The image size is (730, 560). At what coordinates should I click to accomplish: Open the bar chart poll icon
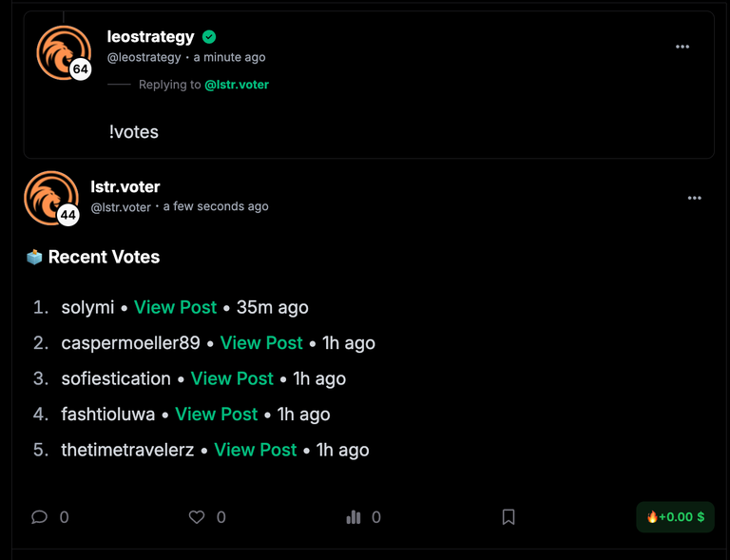tap(354, 517)
